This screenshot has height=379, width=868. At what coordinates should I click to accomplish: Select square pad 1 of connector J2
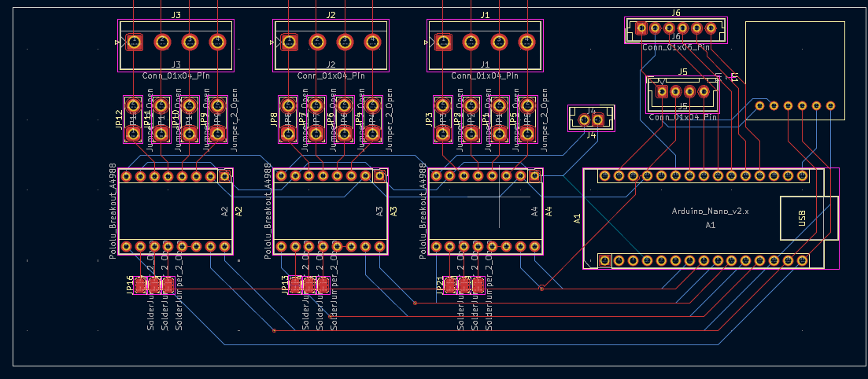point(289,42)
